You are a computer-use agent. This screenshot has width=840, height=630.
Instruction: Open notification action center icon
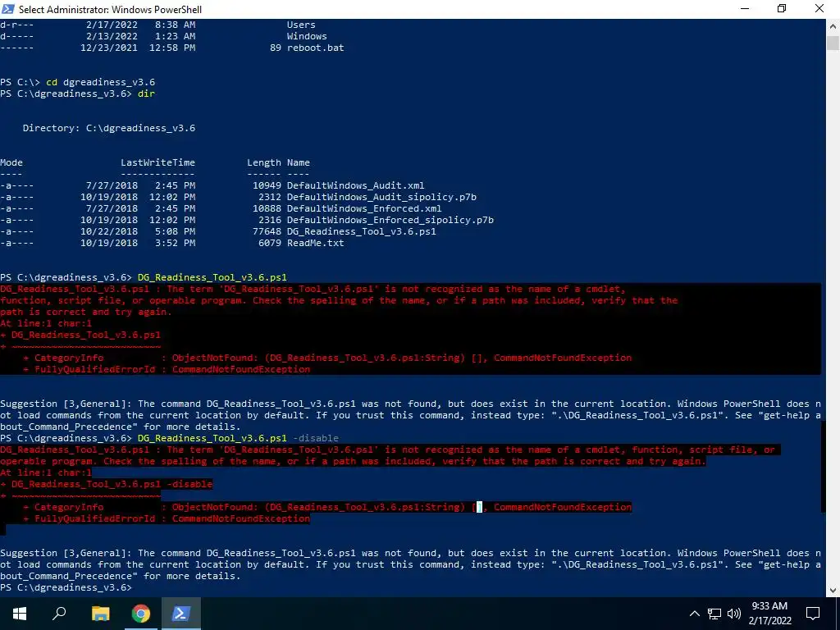[813, 614]
